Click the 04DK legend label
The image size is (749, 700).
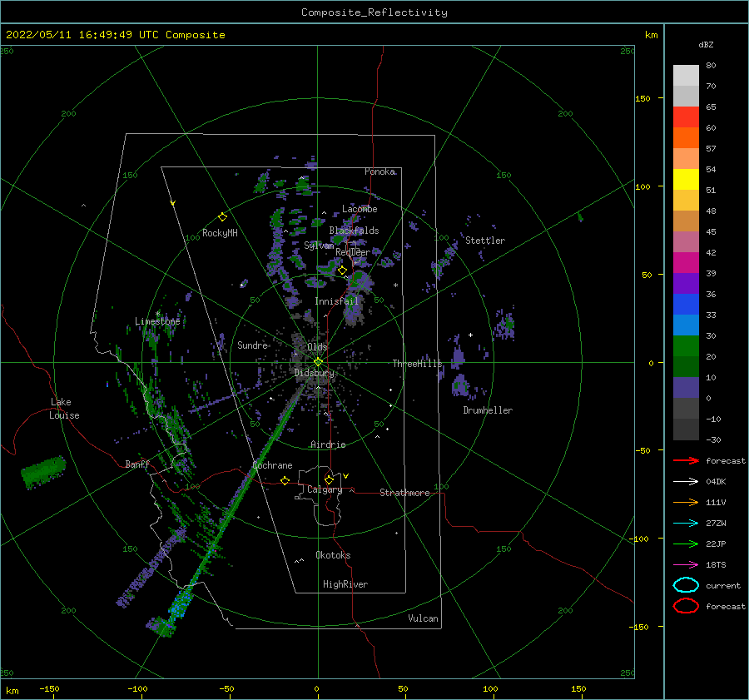[x=716, y=482]
